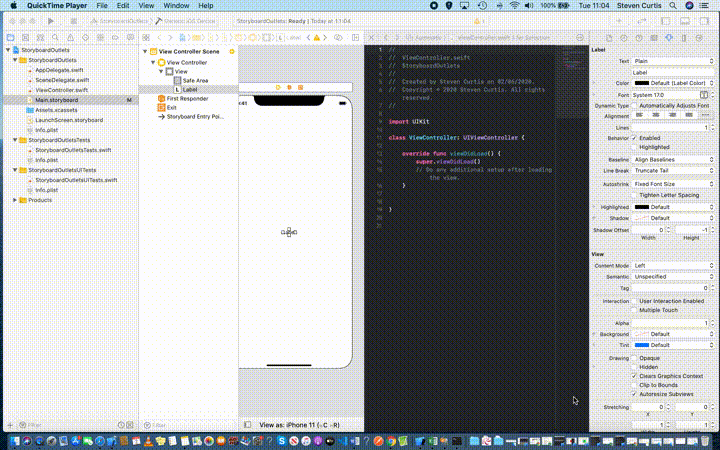Toggle the document outline button
The height and width of the screenshot is (450, 720).
(x=248, y=425)
